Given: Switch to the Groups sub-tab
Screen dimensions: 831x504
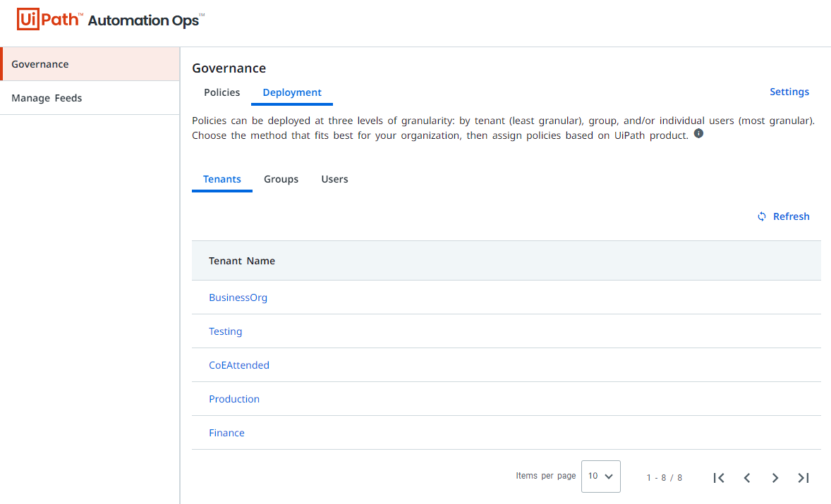Looking at the screenshot, I should coord(281,180).
